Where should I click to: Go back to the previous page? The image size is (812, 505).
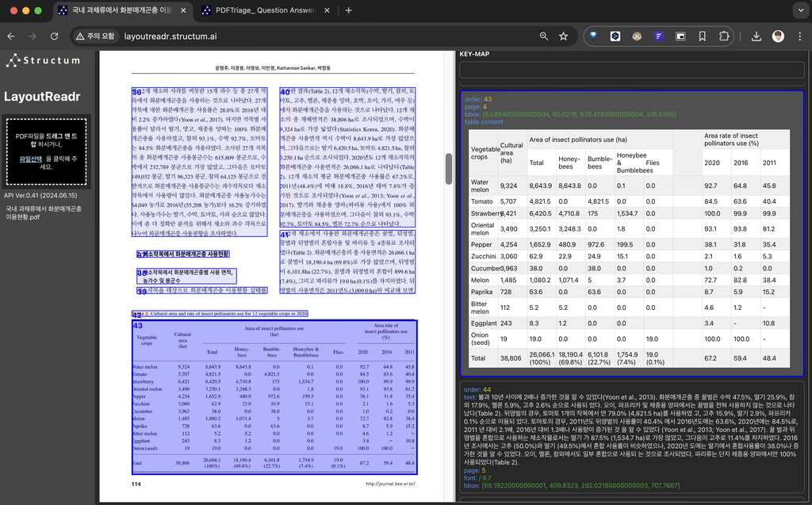click(12, 36)
